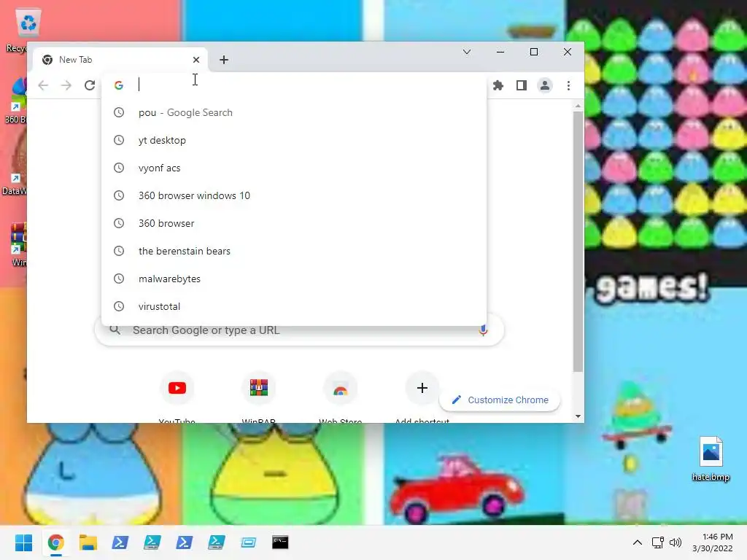Select the New Tab tab
The height and width of the screenshot is (560, 747).
click(x=120, y=60)
